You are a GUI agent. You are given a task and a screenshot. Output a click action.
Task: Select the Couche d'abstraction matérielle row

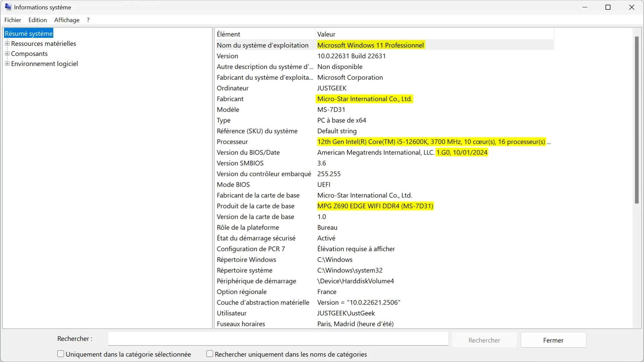coord(384,303)
